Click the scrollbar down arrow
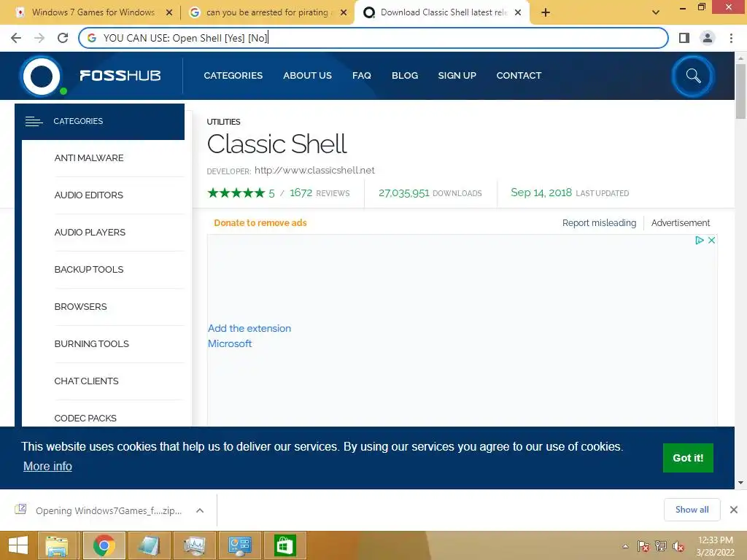The height and width of the screenshot is (560, 747). coord(740,483)
